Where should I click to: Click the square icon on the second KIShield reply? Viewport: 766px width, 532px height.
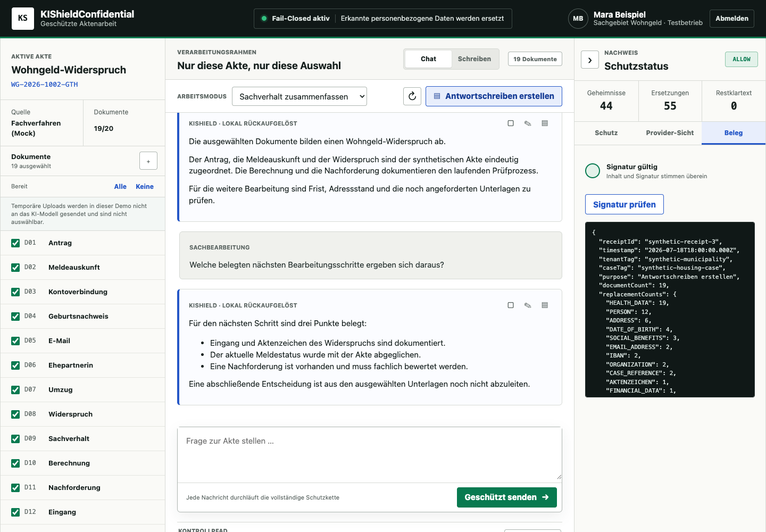(511, 305)
